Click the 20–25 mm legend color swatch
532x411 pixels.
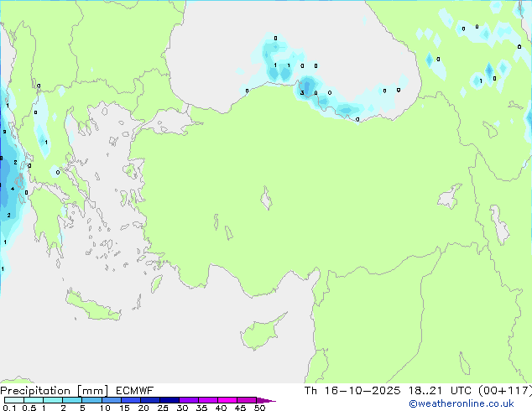pyautogui.click(x=150, y=400)
